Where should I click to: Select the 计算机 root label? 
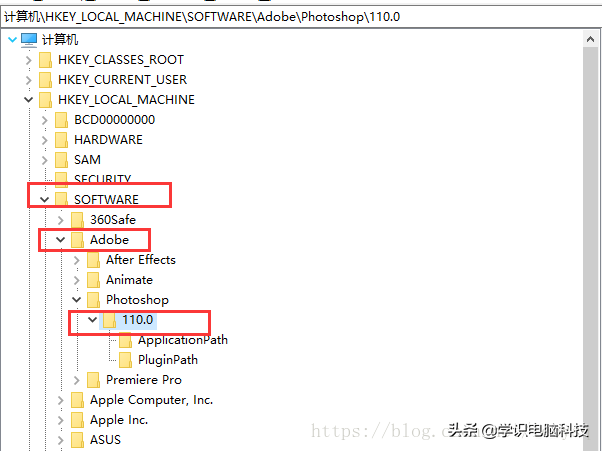[x=60, y=39]
